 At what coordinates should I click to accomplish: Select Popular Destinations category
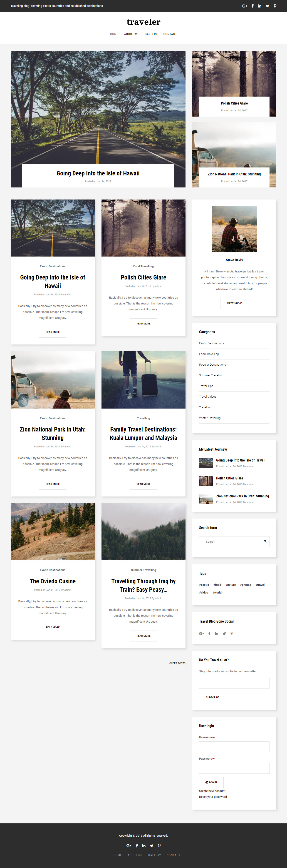pos(213,365)
